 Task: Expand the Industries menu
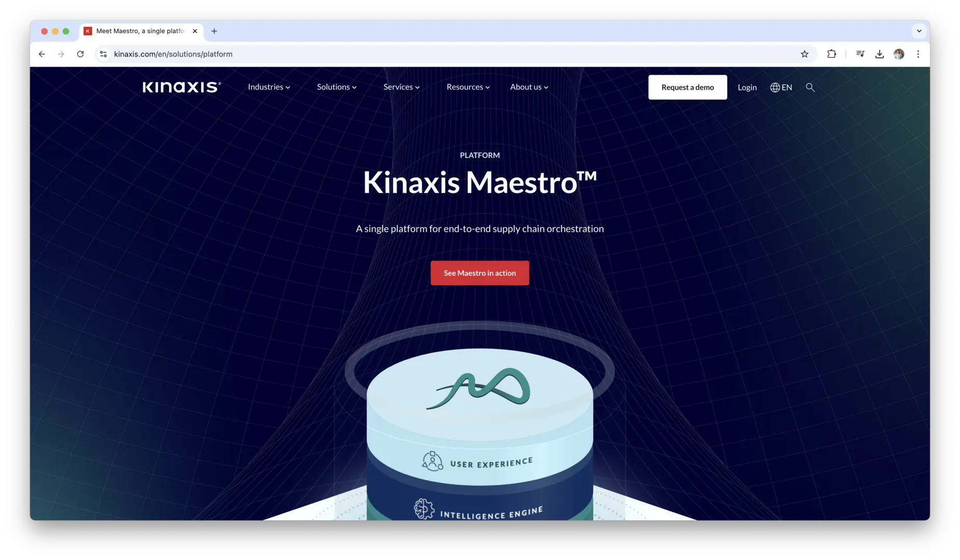(x=269, y=87)
